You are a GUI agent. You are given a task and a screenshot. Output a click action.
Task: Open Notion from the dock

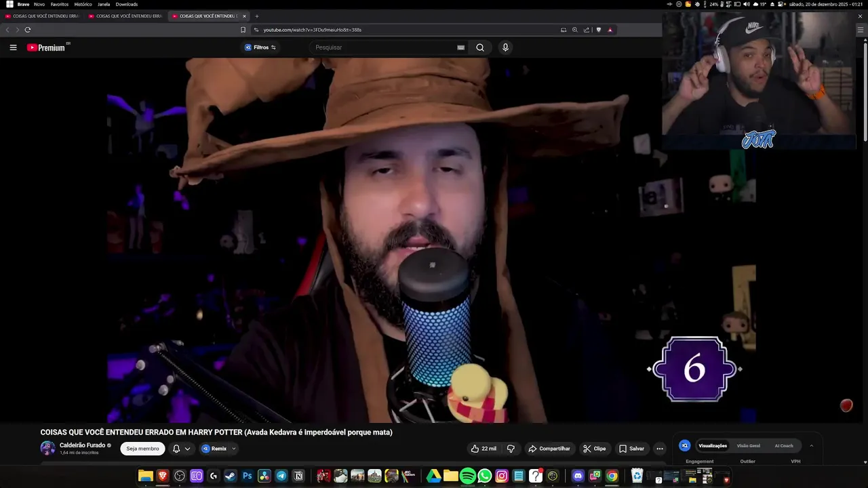point(298,476)
